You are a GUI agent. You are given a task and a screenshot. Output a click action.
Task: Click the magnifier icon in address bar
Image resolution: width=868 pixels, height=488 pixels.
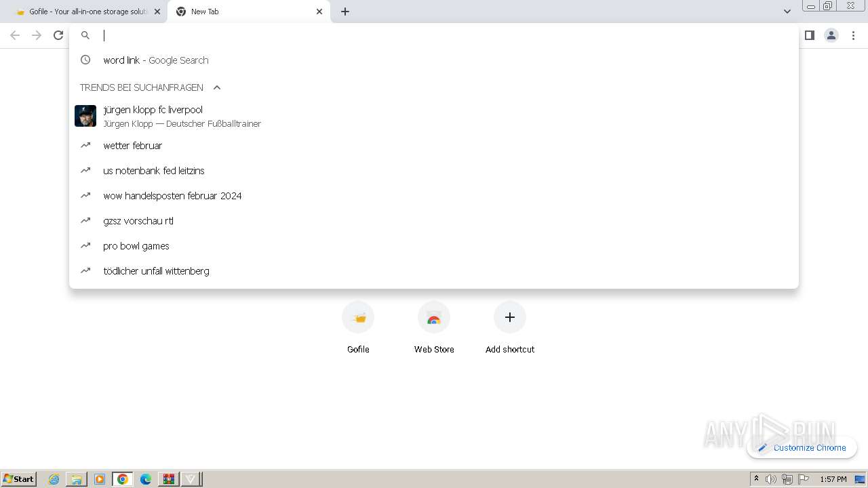[x=85, y=35]
